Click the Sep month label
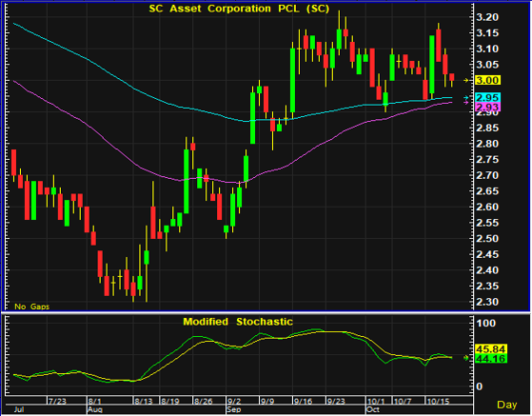 [x=234, y=409]
